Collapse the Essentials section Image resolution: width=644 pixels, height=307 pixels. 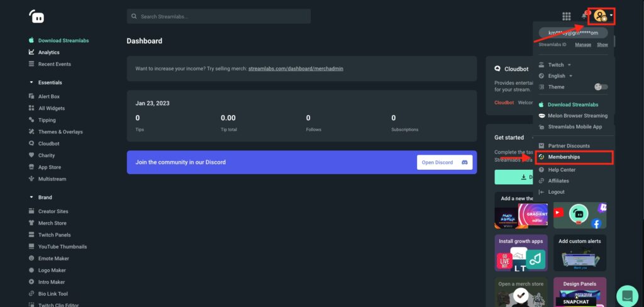click(31, 82)
